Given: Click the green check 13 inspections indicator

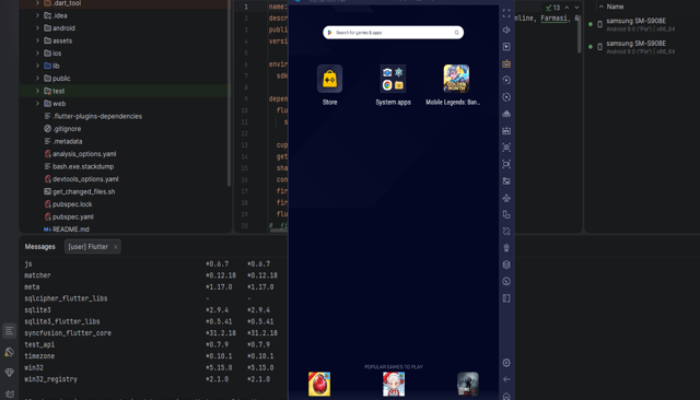Looking at the screenshot, I should coord(553,7).
